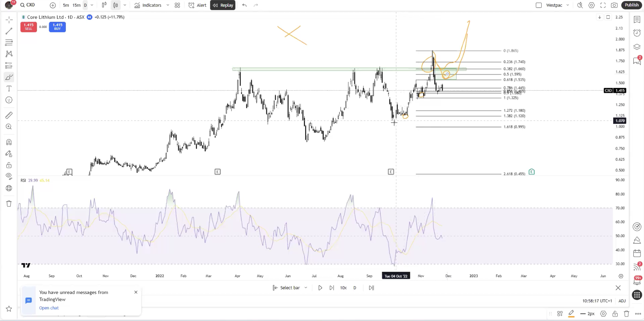Toggle Magnet mode on the left toolbar
Image resolution: width=644 pixels, height=321 pixels.
tap(9, 142)
